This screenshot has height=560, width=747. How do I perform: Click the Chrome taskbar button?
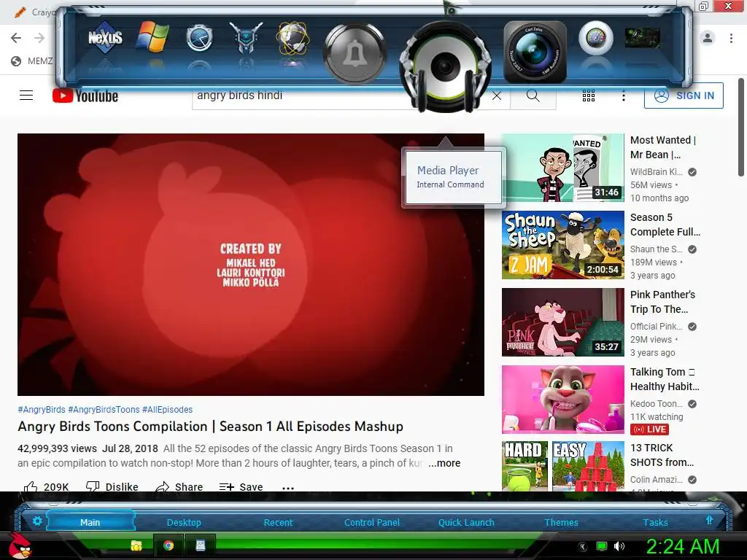click(x=169, y=545)
